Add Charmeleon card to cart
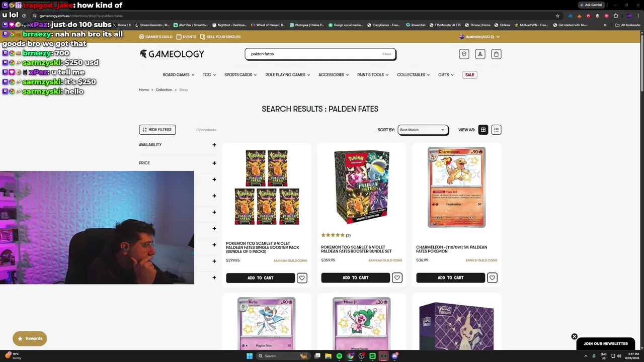The image size is (644, 362). (x=450, y=278)
